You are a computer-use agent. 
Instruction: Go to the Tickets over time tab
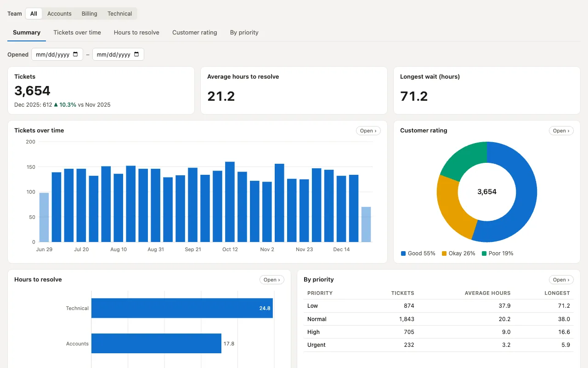77,33
